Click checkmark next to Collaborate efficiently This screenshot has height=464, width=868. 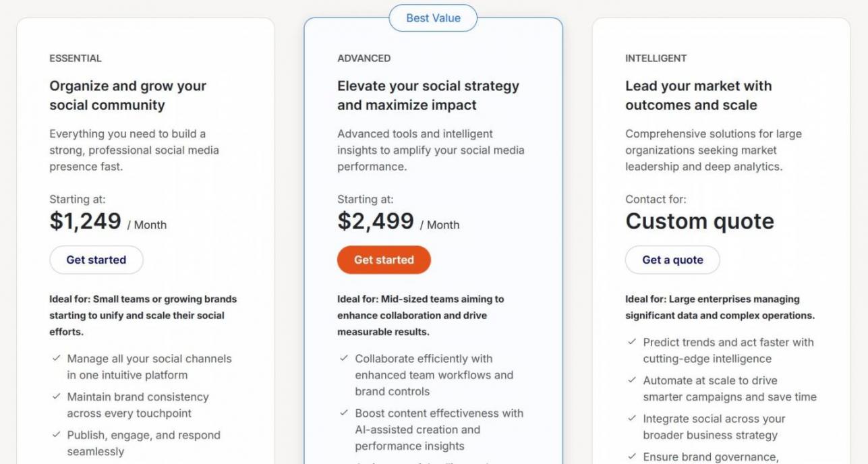[345, 359]
